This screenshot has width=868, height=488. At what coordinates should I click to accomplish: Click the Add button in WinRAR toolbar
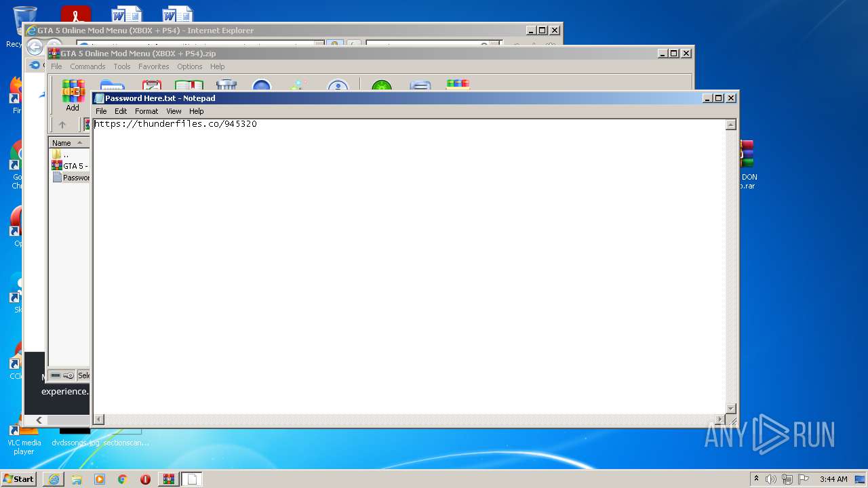(x=73, y=96)
